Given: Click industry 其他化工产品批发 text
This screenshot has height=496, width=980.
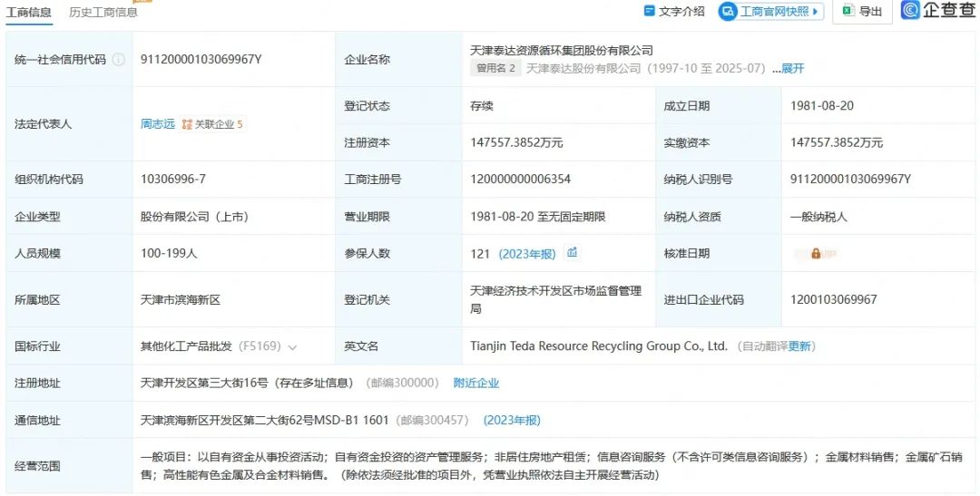Looking at the screenshot, I should coord(186,346).
